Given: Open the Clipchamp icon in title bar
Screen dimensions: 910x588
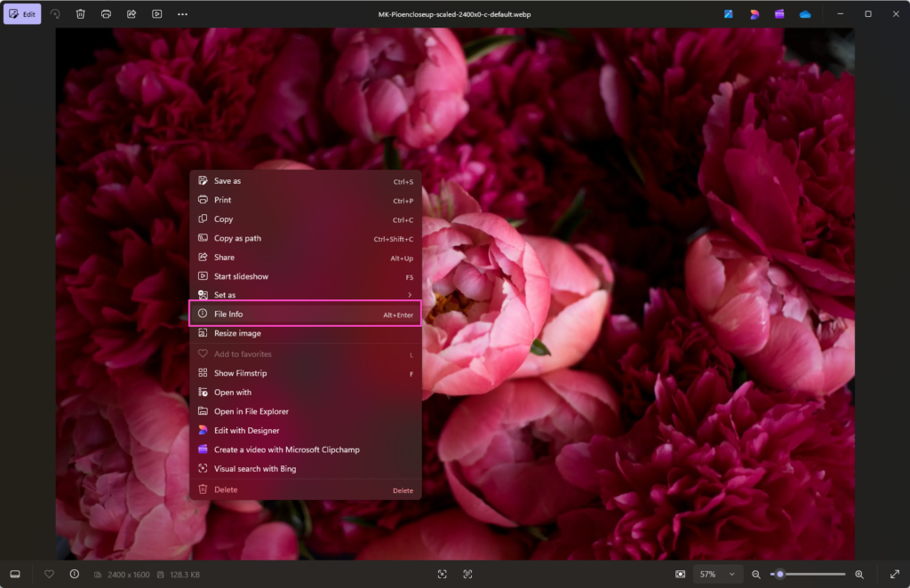Looking at the screenshot, I should pos(779,14).
